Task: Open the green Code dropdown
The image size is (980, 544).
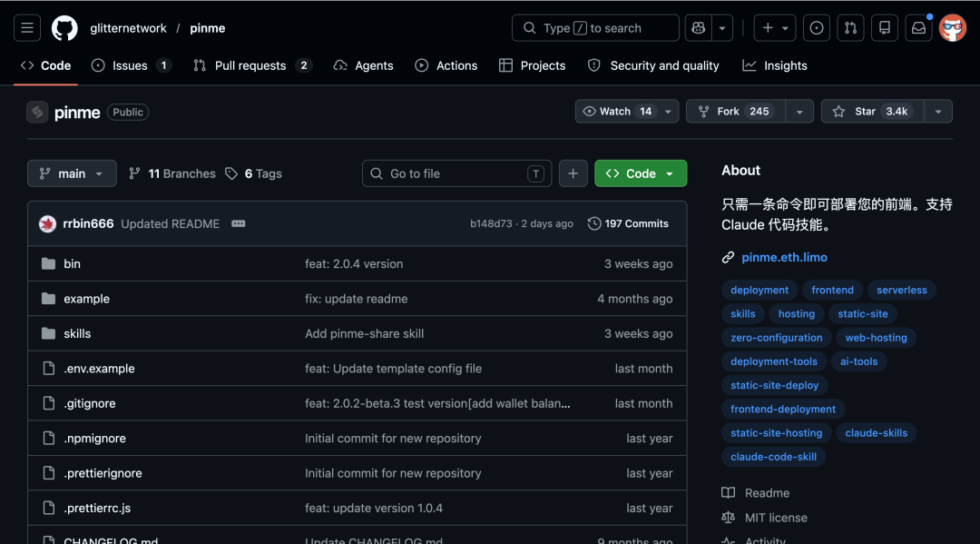Action: (641, 173)
